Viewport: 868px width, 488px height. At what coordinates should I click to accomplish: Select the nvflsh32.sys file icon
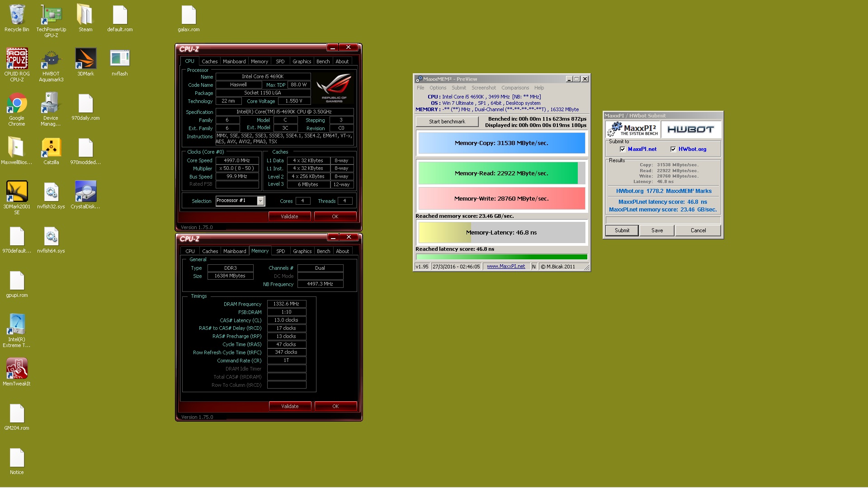pyautogui.click(x=51, y=195)
